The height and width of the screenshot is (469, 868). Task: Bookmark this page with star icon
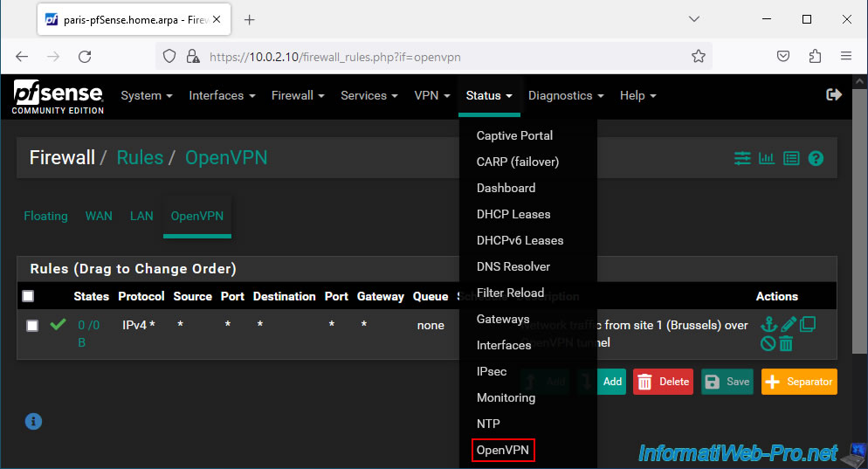point(699,57)
